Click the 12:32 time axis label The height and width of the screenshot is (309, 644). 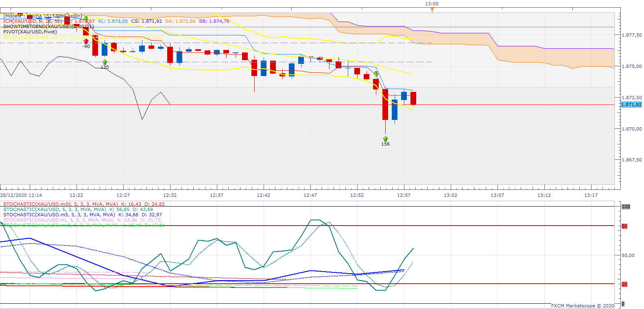click(170, 195)
